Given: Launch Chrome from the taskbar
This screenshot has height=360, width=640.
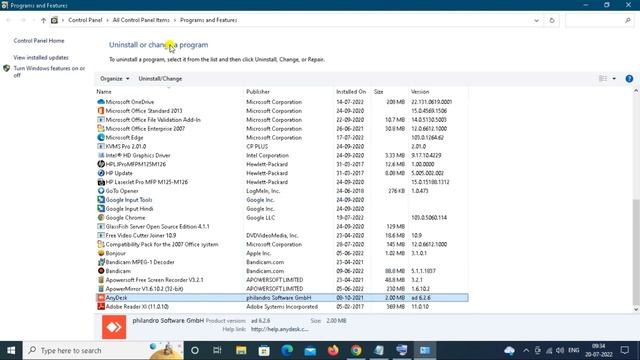Looking at the screenshot, I should 356,350.
